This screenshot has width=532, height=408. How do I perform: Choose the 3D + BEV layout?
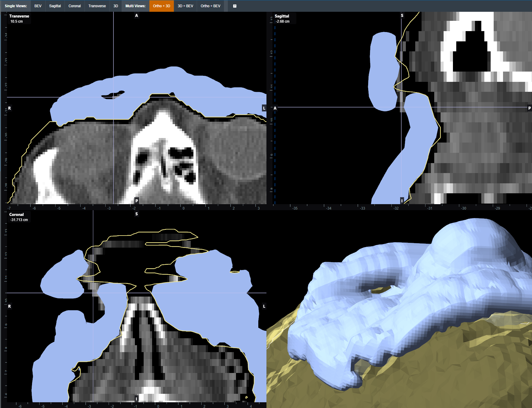185,6
